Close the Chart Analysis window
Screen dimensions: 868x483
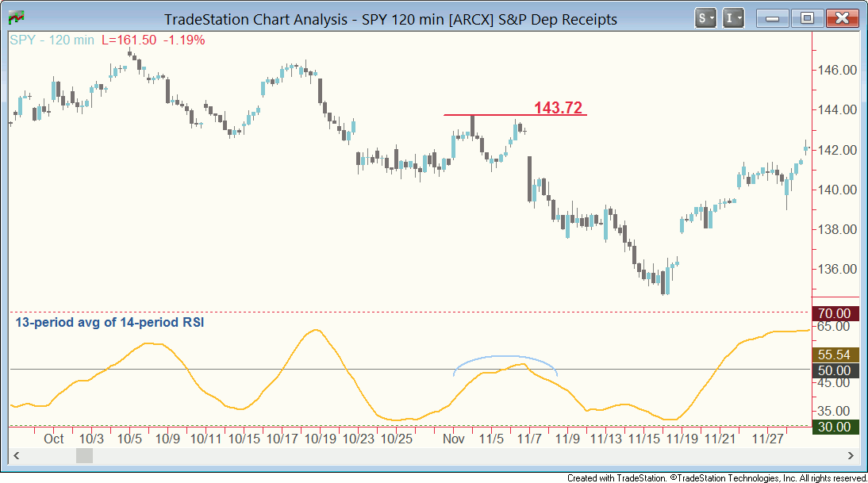pos(843,17)
